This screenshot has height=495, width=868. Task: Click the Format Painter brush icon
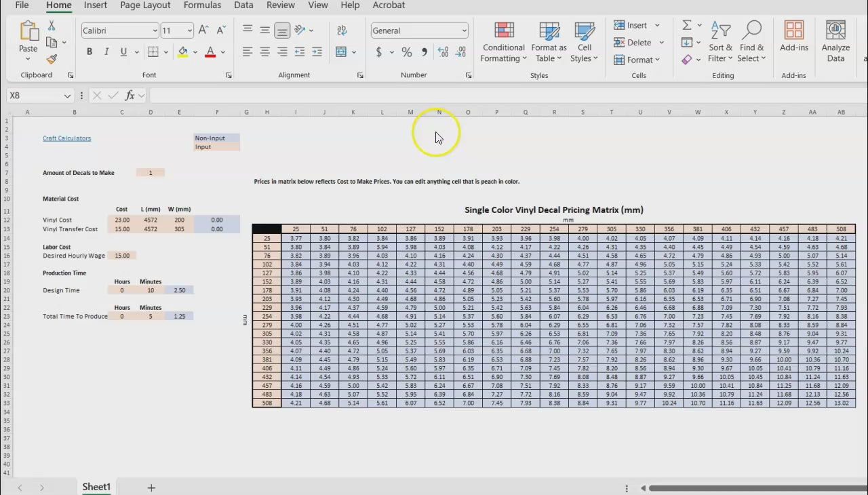[52, 59]
